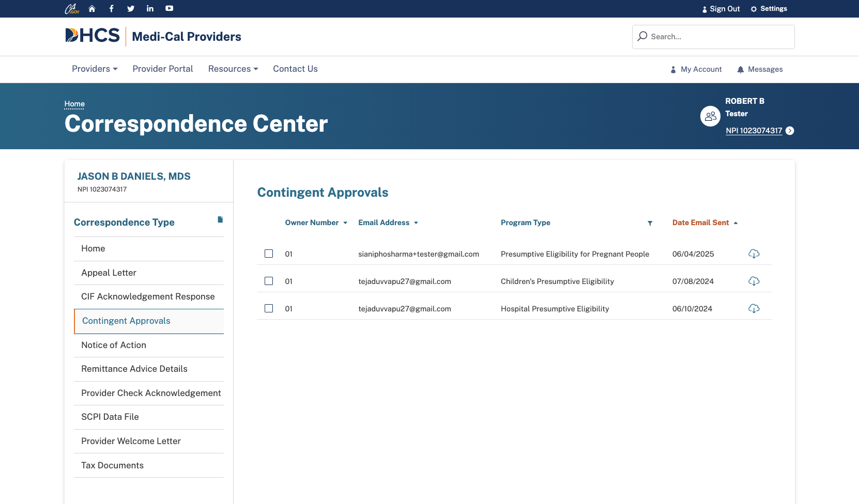Screen dimensions: 859x504
Task: Switch to the Appeal Letter correspondence type
Action: (x=109, y=273)
